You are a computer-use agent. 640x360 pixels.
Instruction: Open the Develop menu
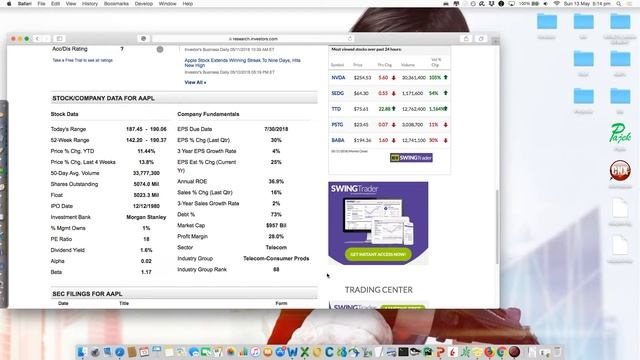(x=144, y=4)
